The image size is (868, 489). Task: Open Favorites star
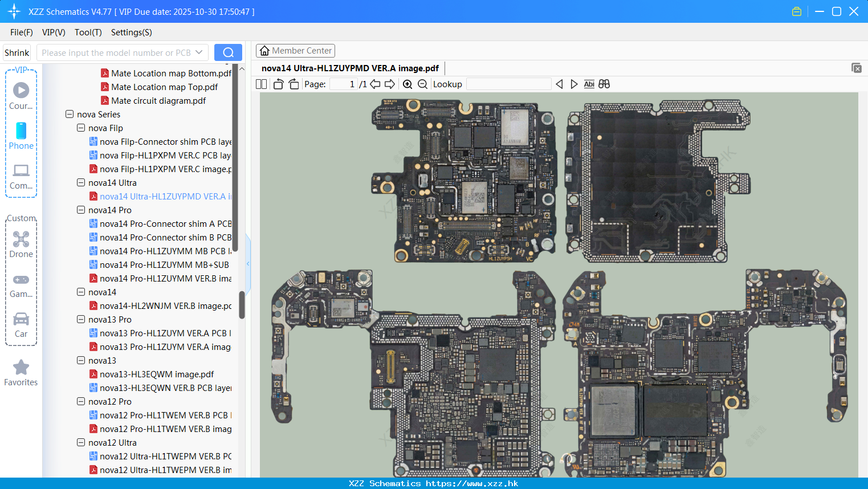(x=21, y=373)
